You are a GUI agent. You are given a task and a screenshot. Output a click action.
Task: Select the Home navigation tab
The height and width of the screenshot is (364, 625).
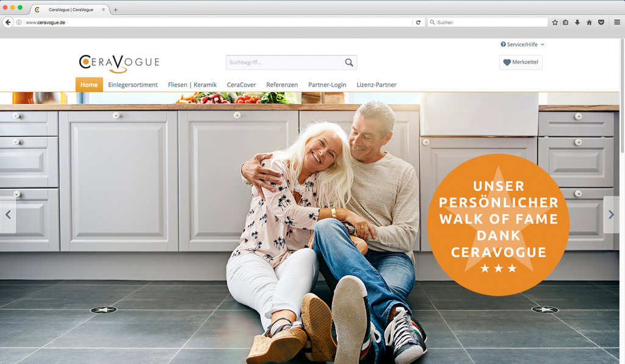click(x=89, y=85)
